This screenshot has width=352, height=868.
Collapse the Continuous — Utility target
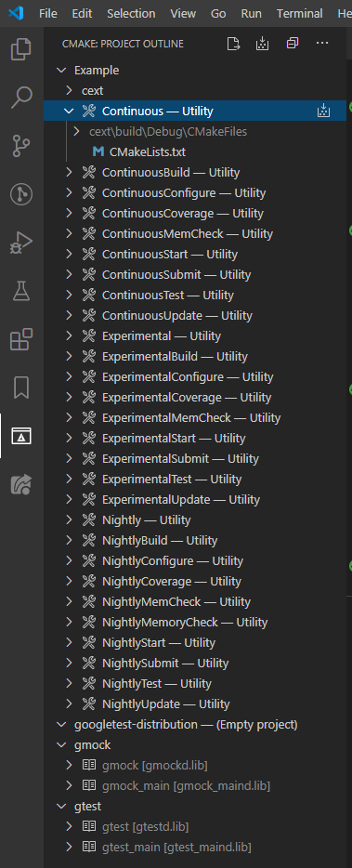tap(69, 112)
